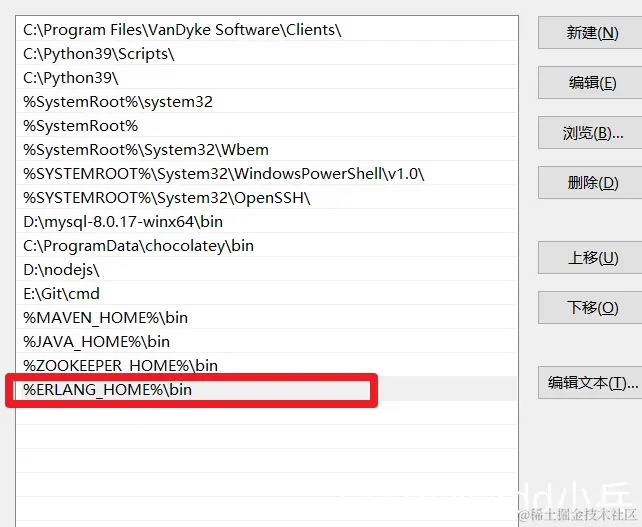Select the %JAVA_HOME%\bin entry
Screen dimensions: 642x527
click(x=267, y=341)
